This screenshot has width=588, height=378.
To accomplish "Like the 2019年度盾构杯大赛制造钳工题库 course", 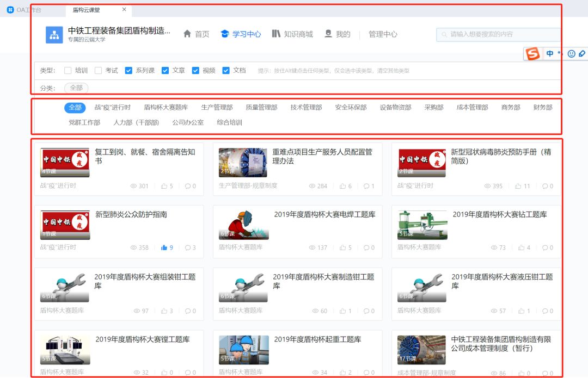I will [343, 311].
